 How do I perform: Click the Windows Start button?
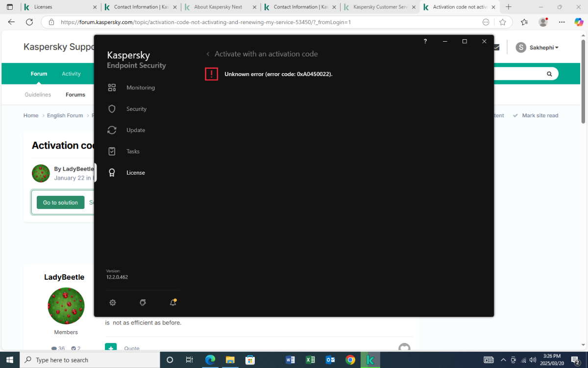point(10,360)
